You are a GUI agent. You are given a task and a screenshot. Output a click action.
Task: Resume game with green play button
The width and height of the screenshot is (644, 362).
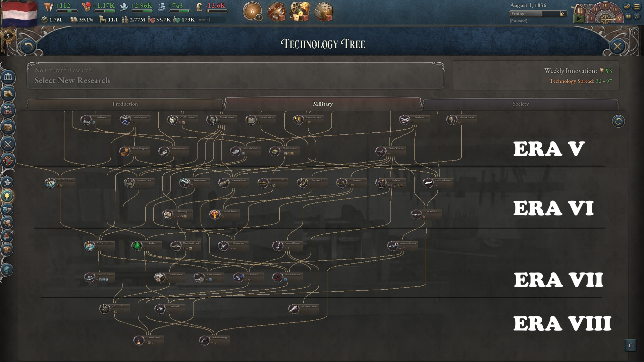point(579,19)
